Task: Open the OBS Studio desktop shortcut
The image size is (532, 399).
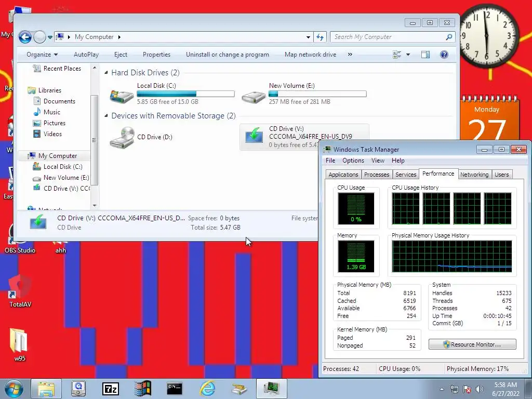Action: [x=20, y=237]
